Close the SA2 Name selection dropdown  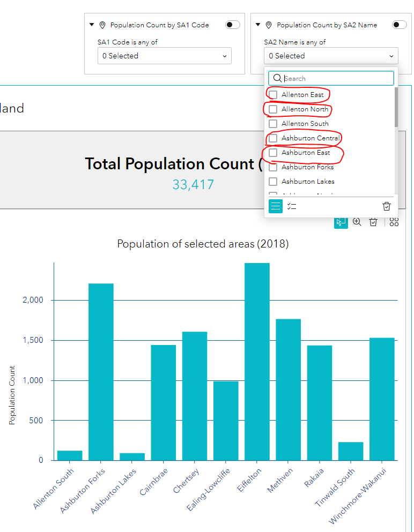click(331, 56)
